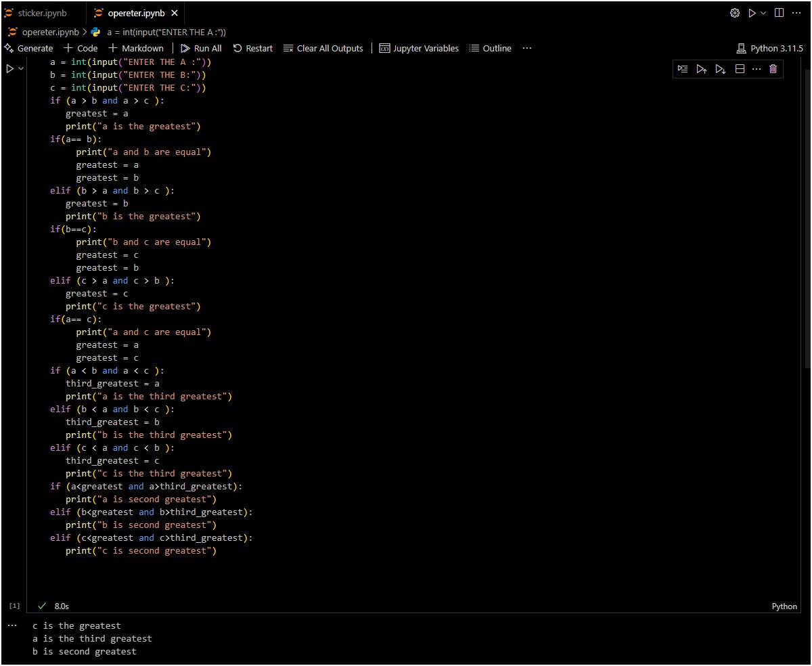The width and height of the screenshot is (812, 666).
Task: Expand run options dropdown beside cell
Action: pyautogui.click(x=22, y=68)
